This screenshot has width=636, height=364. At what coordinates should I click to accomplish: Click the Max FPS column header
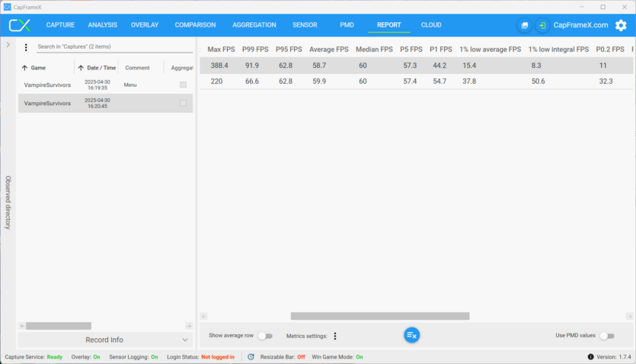coord(221,49)
